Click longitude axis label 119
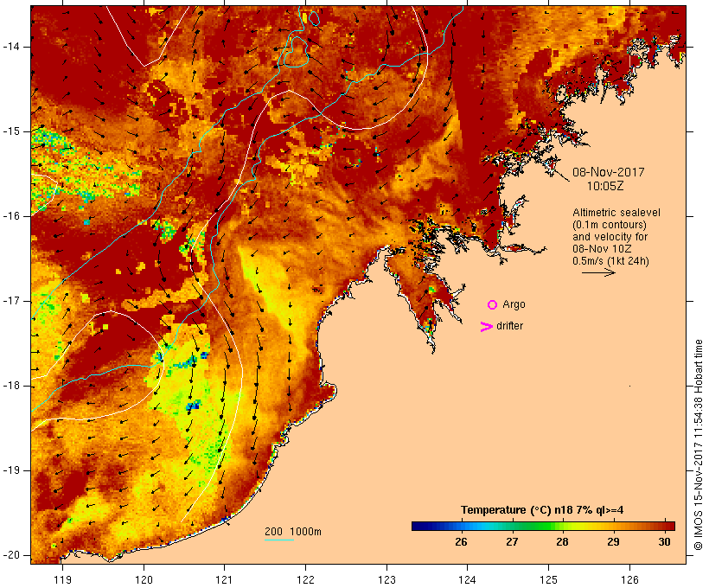The image size is (709, 588). click(62, 579)
